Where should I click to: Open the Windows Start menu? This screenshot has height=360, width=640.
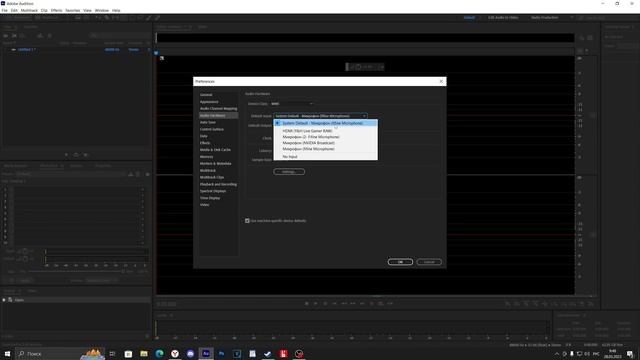pyautogui.click(x=7, y=353)
